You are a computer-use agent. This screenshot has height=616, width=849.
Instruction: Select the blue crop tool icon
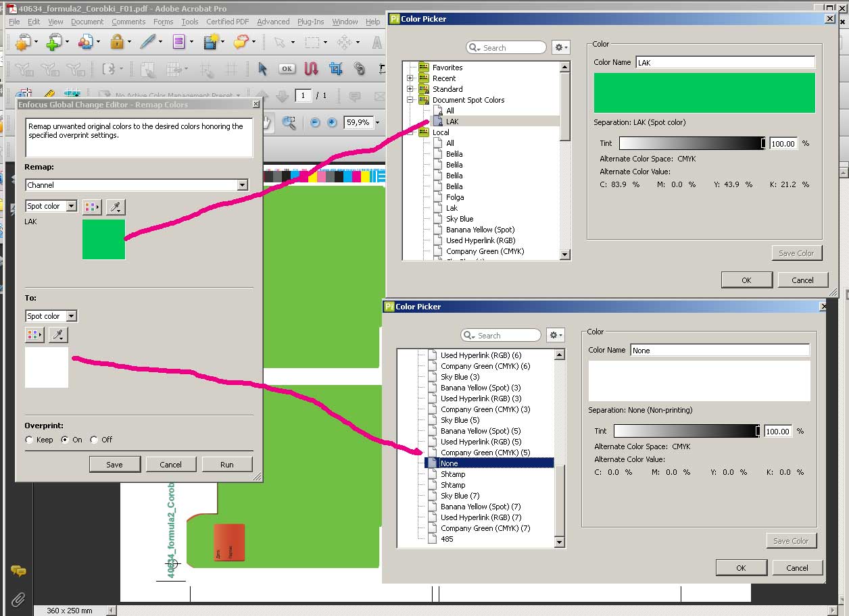pos(335,69)
